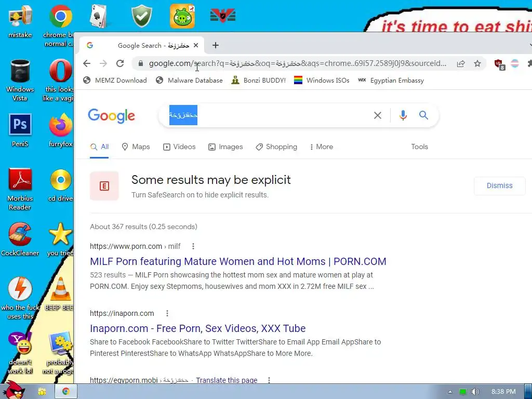Open the Opera icon labeled 'this looks like'
This screenshot has height=399, width=532.
[x=60, y=71]
